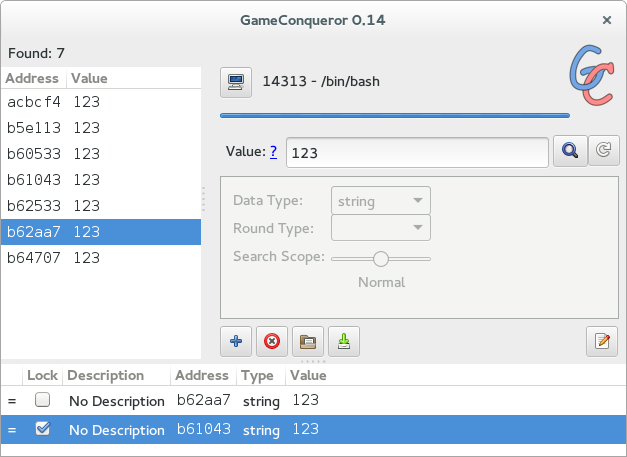Select highlighted result row b62aa7

tap(101, 232)
